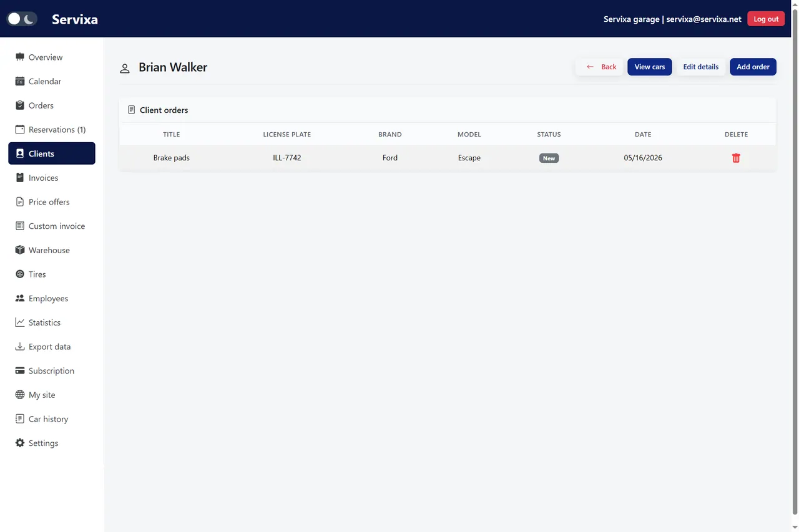Open the Statistics menu entry

click(52, 322)
